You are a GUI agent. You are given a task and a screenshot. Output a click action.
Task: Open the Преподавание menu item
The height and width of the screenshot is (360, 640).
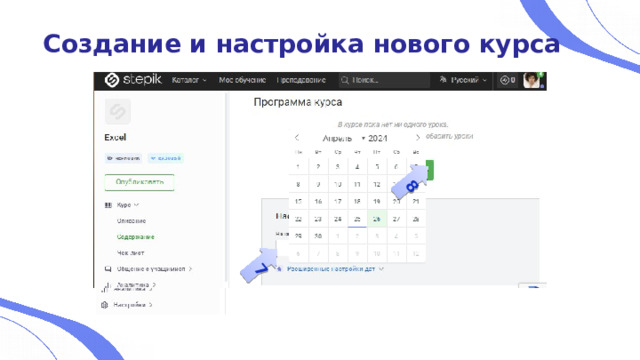pos(301,80)
